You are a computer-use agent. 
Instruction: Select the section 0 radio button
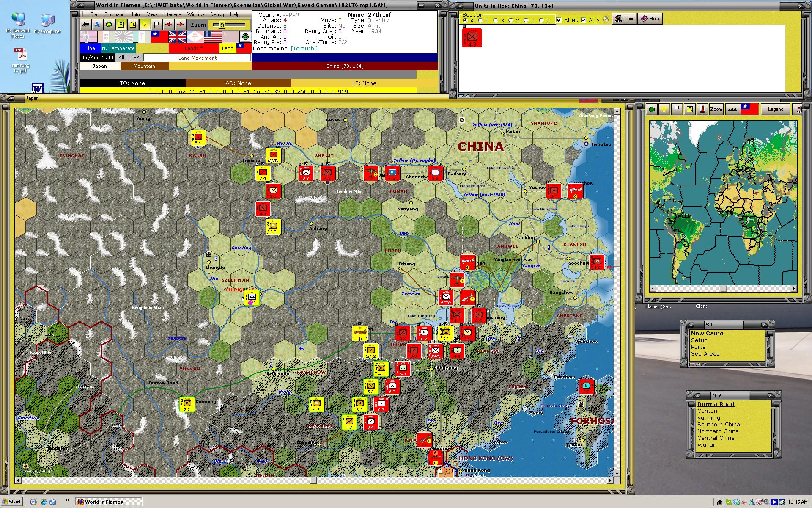(541, 20)
